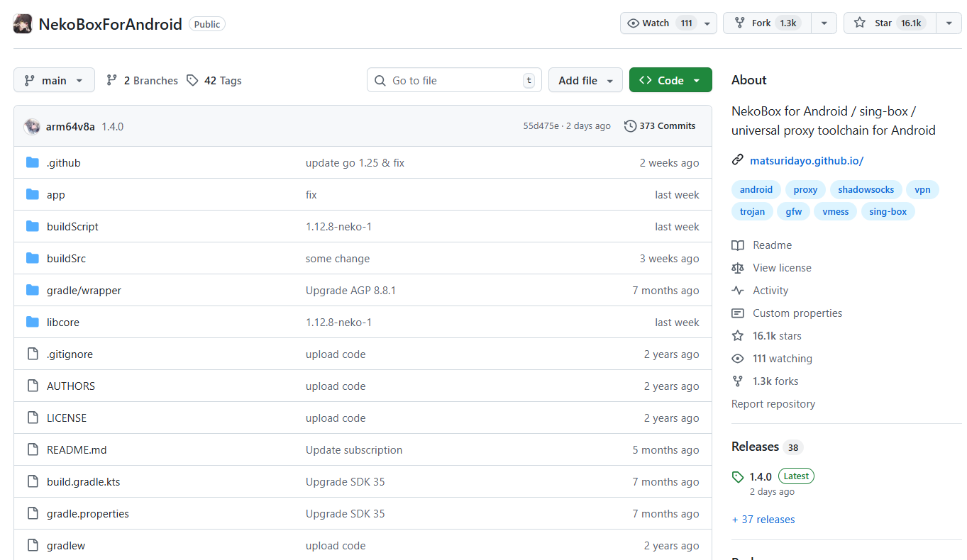967x560 pixels.
Task: Open the main branch selector dropdown
Action: [54, 80]
